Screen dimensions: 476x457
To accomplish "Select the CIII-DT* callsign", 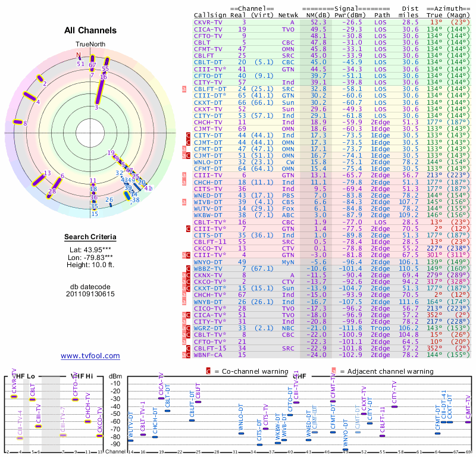I will 210,96.
